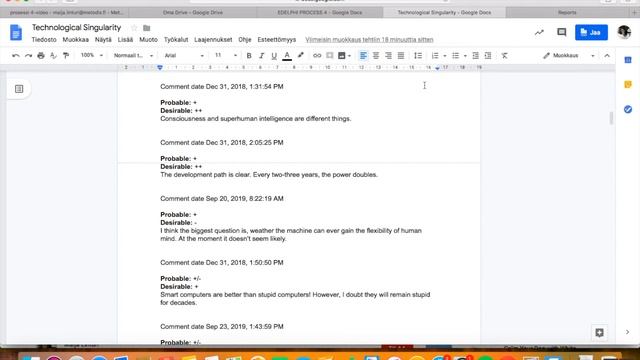Image resolution: width=640 pixels, height=360 pixels.
Task: Decrease the indent
Action: [476, 56]
